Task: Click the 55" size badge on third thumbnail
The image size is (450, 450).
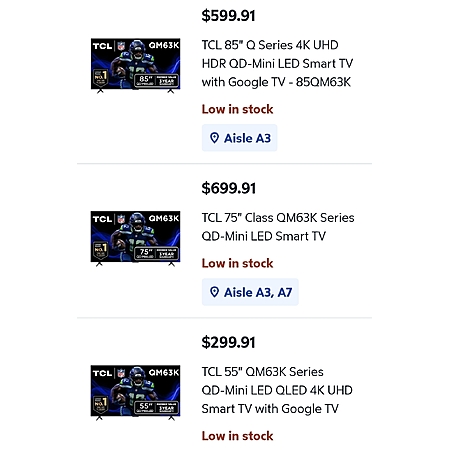Action: point(145,407)
